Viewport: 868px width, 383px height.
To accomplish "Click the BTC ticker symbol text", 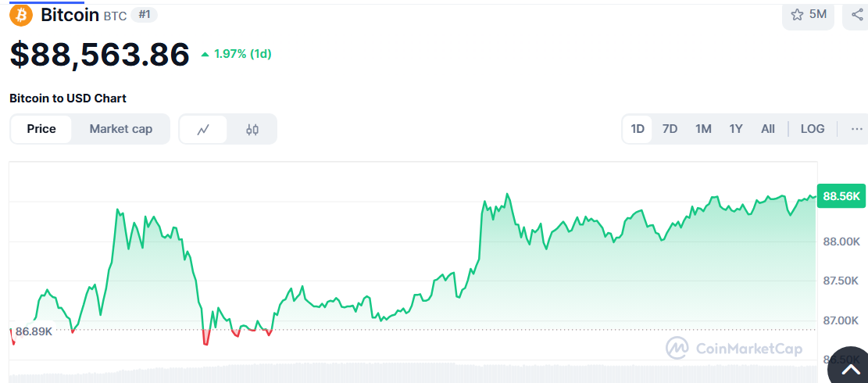I will click(115, 16).
